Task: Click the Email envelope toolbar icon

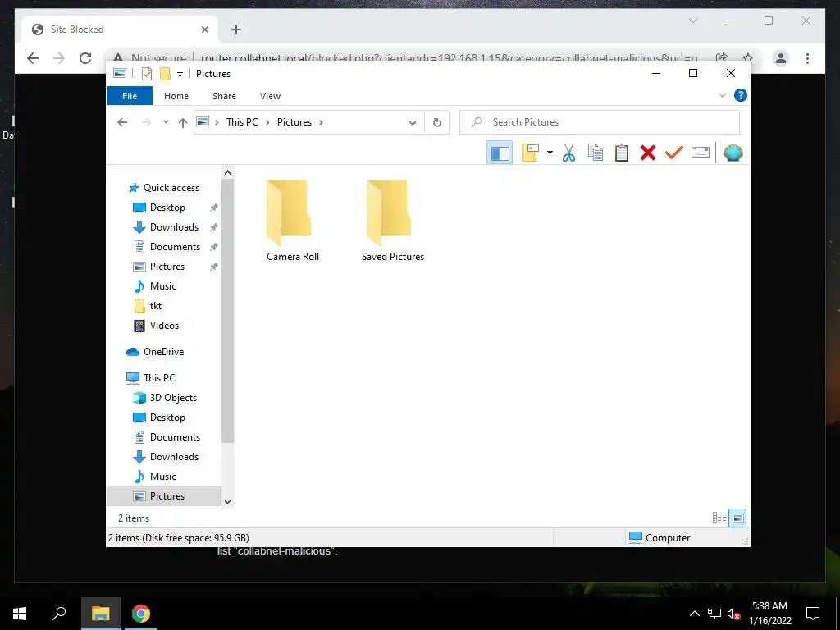Action: (701, 153)
